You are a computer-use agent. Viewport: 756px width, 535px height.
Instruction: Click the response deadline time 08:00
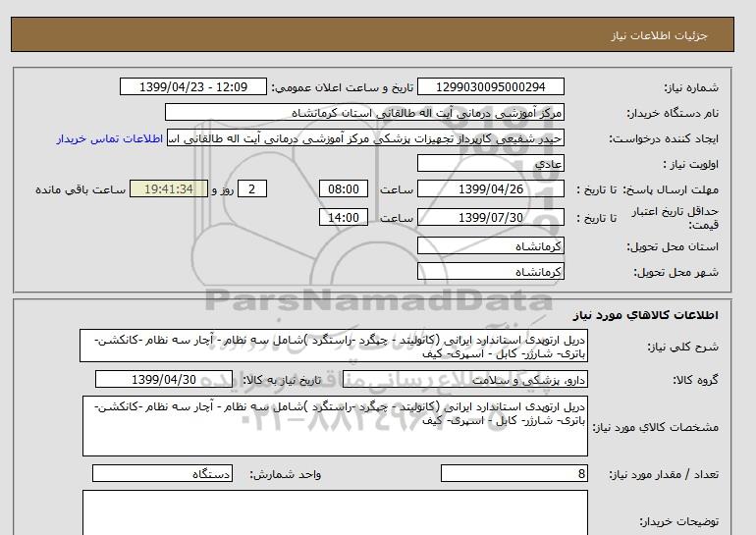pos(344,188)
